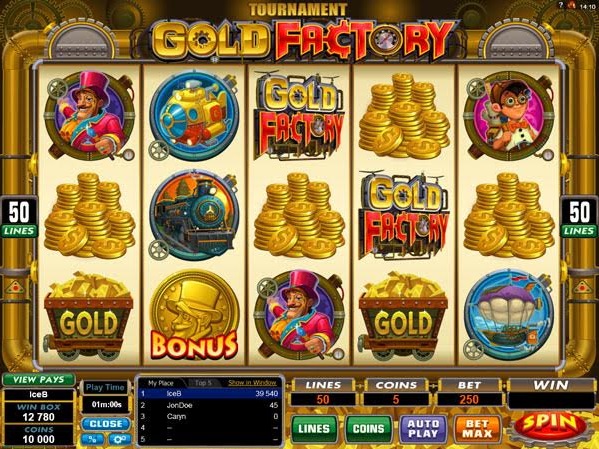Open the Show in Window link
This screenshot has height=449, width=599.
252,383
